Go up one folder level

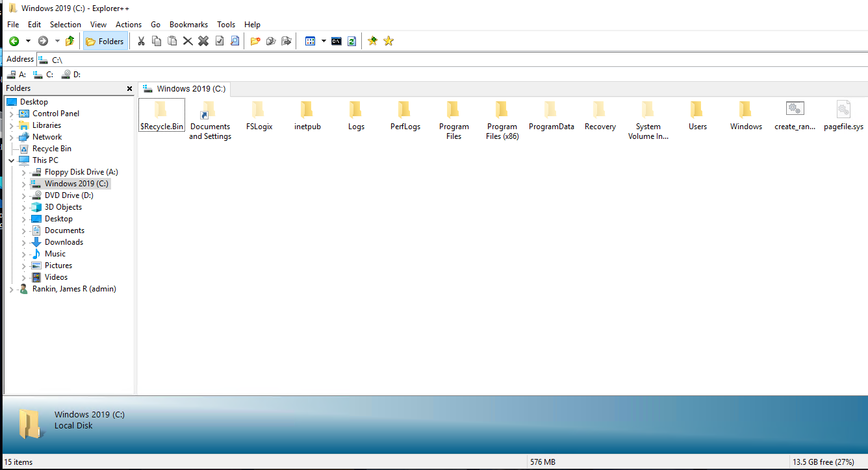pos(70,41)
